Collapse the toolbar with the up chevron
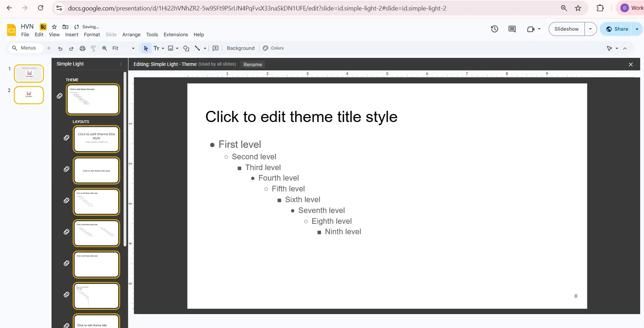 point(625,48)
